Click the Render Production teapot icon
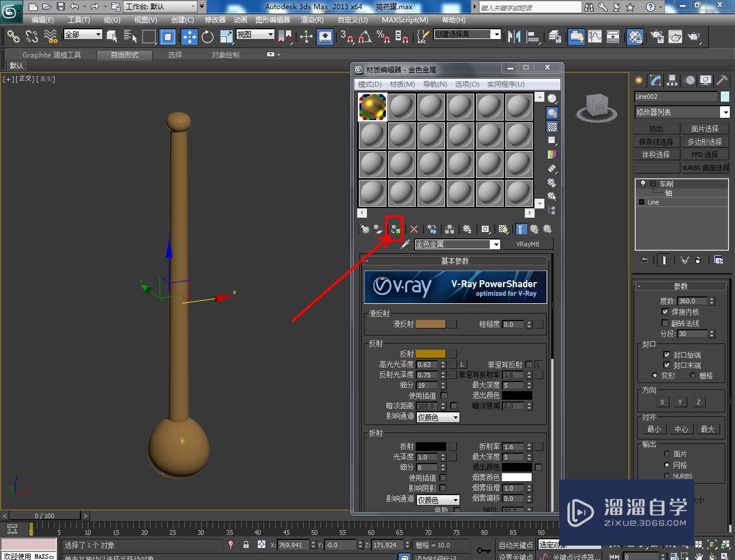The image size is (735, 560). 694,36
